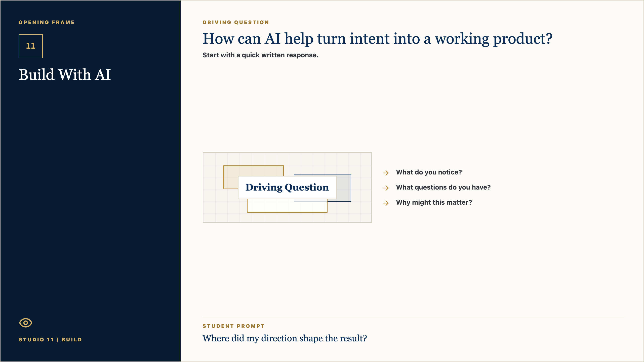The height and width of the screenshot is (362, 644).
Task: Click 'Start with a quick written response.'
Action: click(x=260, y=55)
